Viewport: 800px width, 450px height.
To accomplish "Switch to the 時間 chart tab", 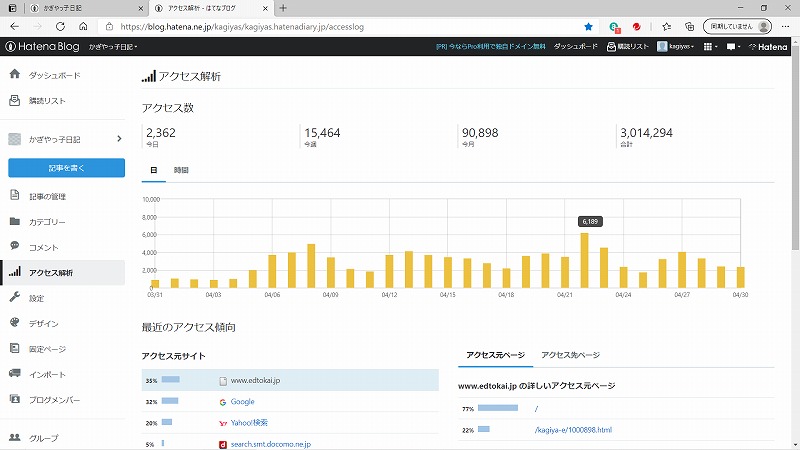I will coord(181,170).
